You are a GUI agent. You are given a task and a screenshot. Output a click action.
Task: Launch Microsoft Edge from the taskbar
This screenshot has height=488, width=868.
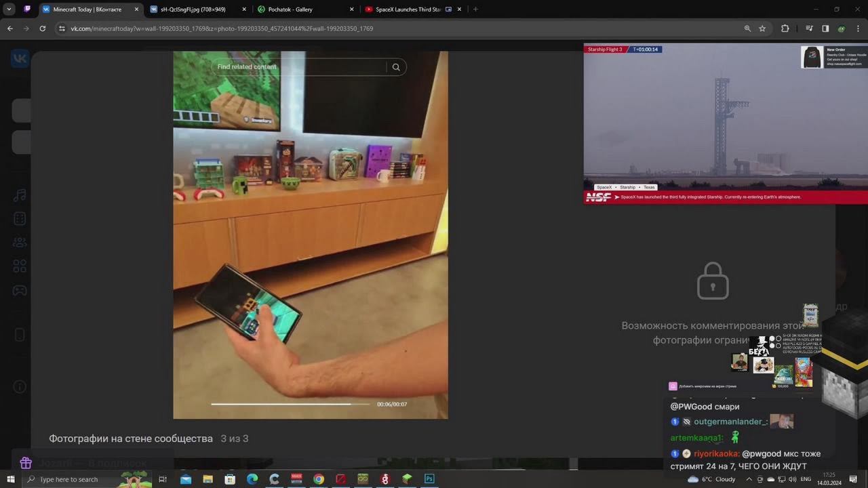252,479
